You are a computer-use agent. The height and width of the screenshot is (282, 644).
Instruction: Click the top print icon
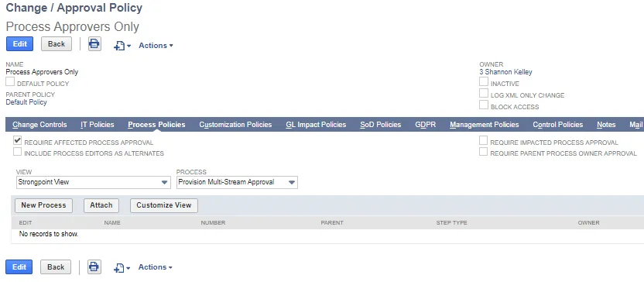click(x=94, y=44)
